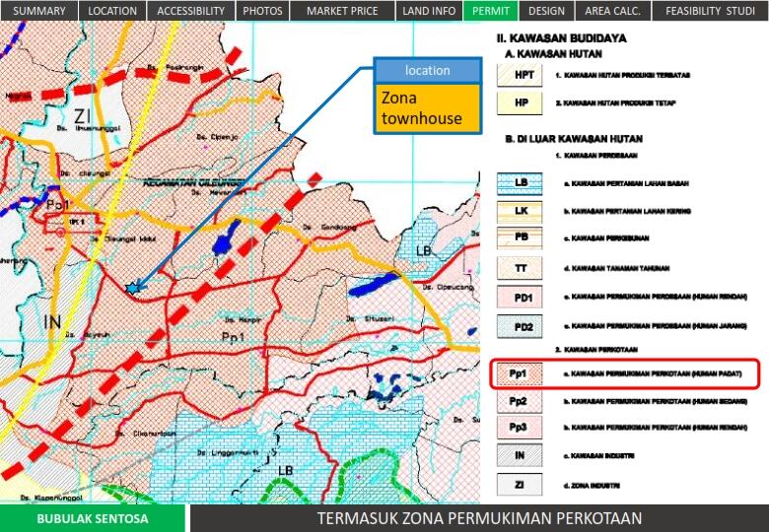Click the large ZI label on map
Screen dimensions: 769x532
83,116
